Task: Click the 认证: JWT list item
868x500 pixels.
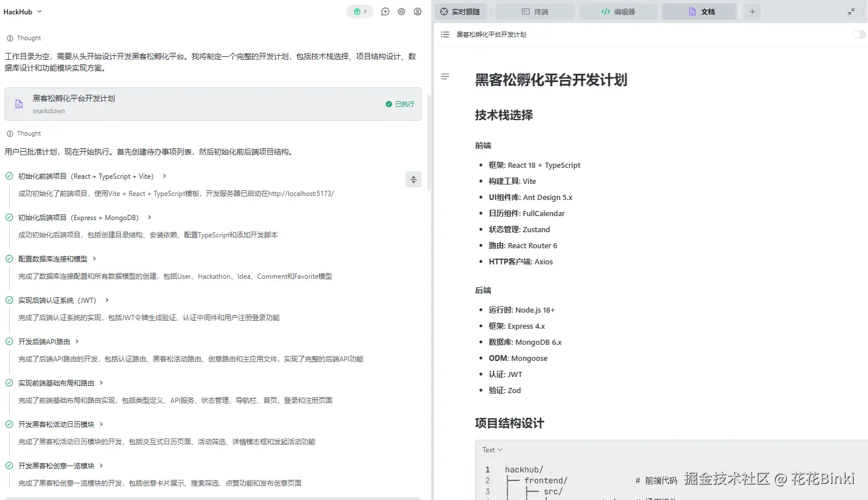Action: coord(506,374)
